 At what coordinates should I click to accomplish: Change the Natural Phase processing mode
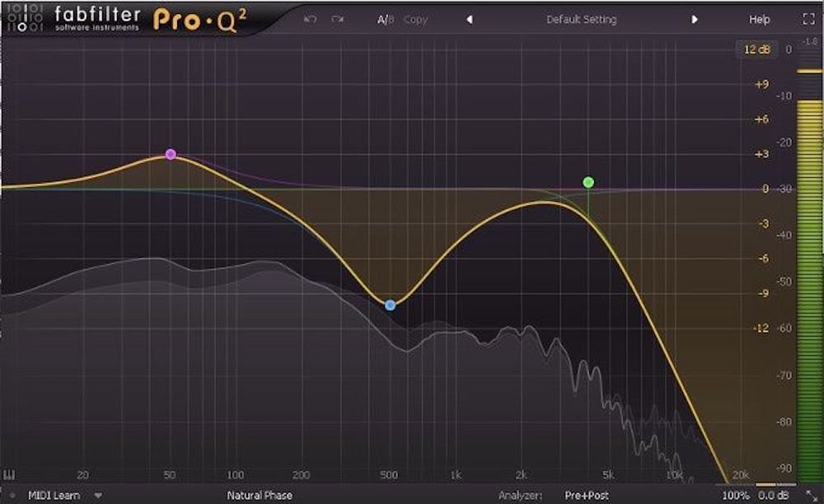pos(259,496)
